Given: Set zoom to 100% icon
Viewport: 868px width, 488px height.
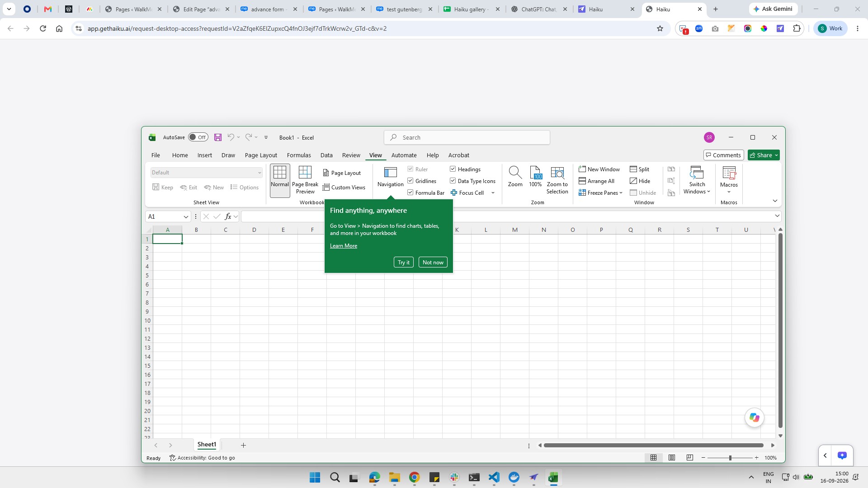Looking at the screenshot, I should tap(535, 177).
